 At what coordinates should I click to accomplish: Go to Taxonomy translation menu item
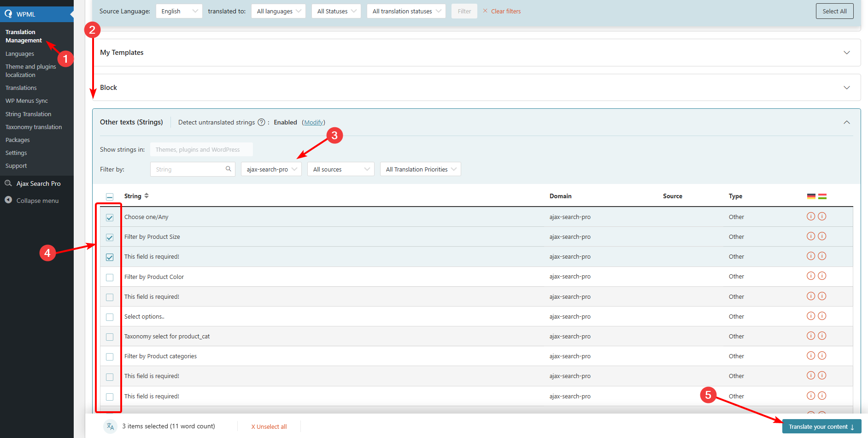[x=34, y=127]
